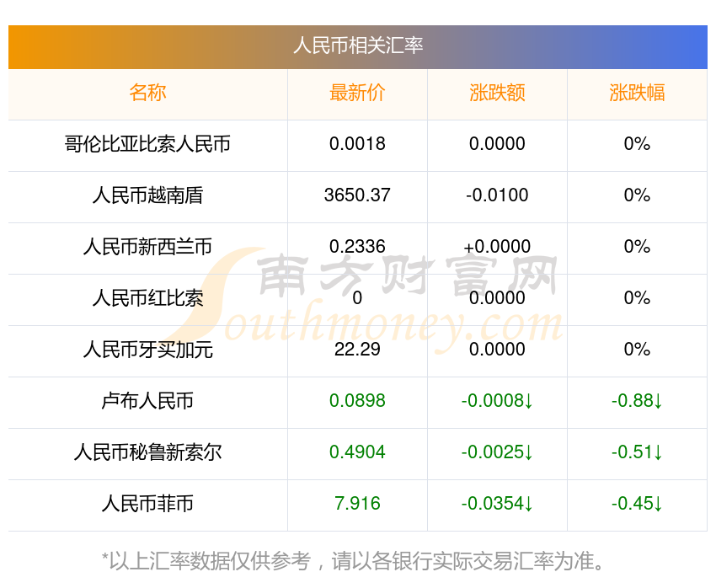
Task: Click 0% in the 人民币越南盾 row
Action: coord(637,195)
